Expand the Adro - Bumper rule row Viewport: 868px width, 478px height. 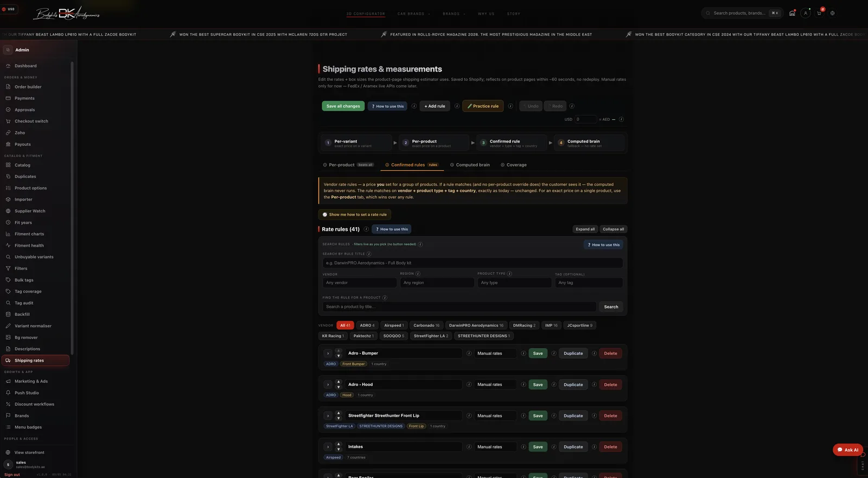pyautogui.click(x=328, y=353)
